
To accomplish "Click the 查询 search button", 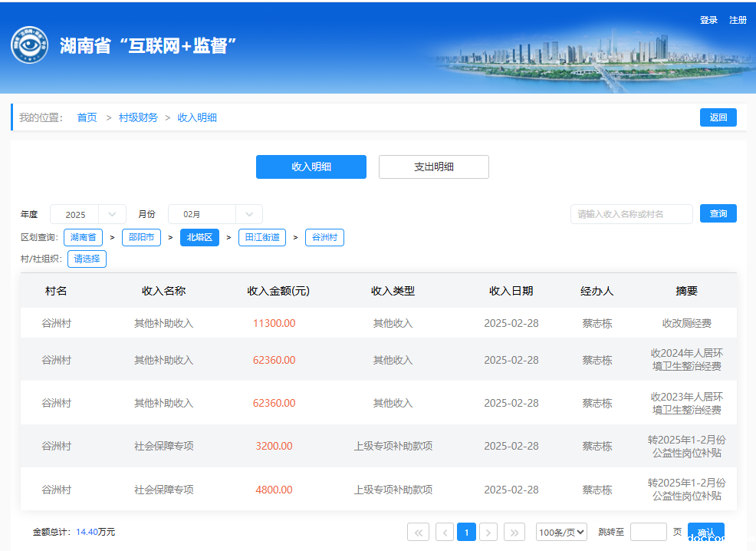I will (718, 213).
